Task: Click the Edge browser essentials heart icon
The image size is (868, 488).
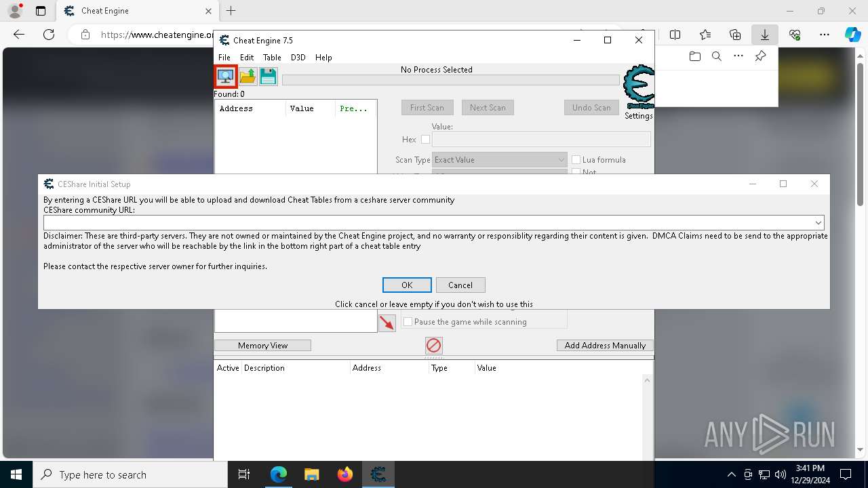Action: 795,35
